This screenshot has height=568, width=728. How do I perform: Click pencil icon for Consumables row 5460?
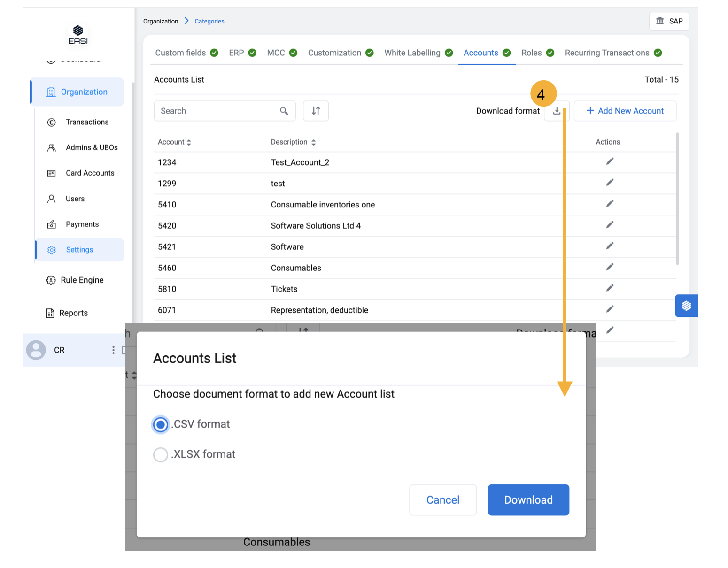(610, 267)
